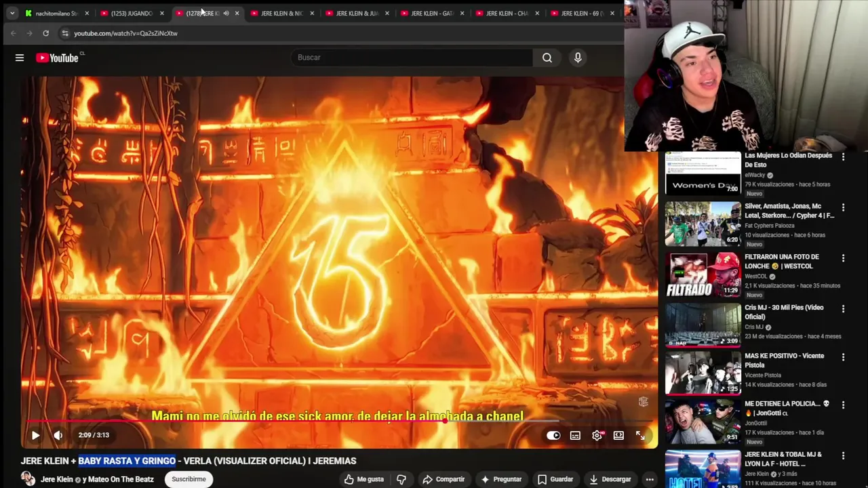The height and width of the screenshot is (488, 868).
Task: Run search with the magnifier button
Action: pos(547,58)
